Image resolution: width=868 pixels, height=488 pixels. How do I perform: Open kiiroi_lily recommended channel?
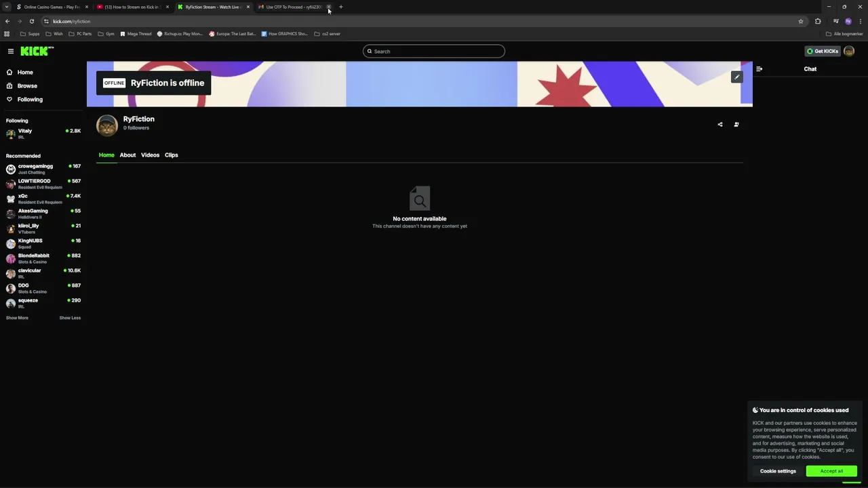43,228
